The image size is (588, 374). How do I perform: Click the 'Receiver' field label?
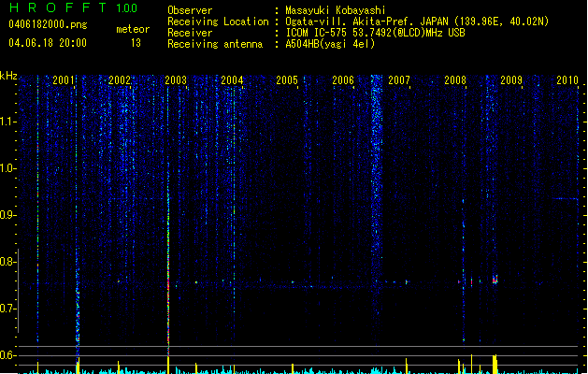190,33
